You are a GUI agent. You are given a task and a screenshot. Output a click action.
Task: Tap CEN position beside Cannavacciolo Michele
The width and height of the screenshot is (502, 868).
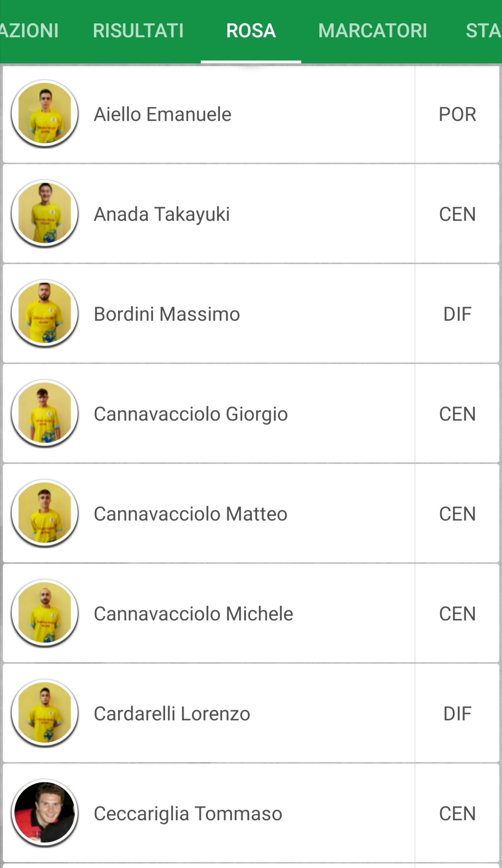457,614
